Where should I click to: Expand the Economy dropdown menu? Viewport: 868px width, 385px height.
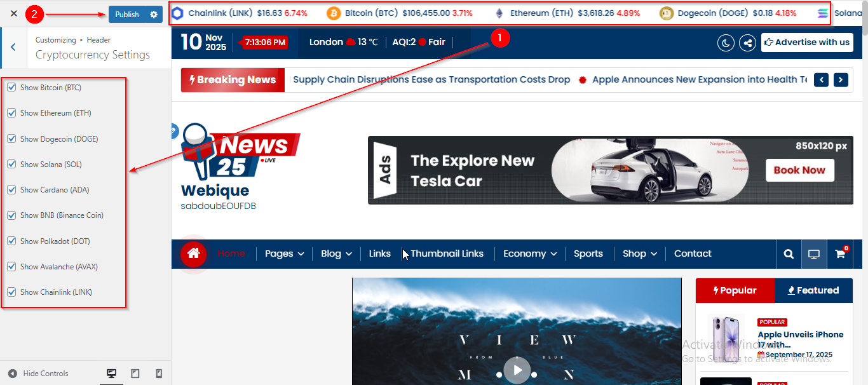coord(529,253)
